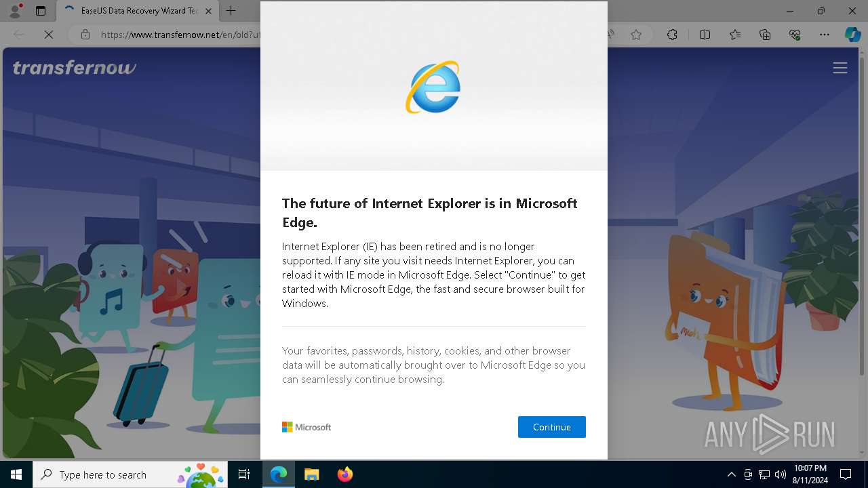Screen dimensions: 868x488
Task: Open the network status tray icon
Action: pos(764,474)
